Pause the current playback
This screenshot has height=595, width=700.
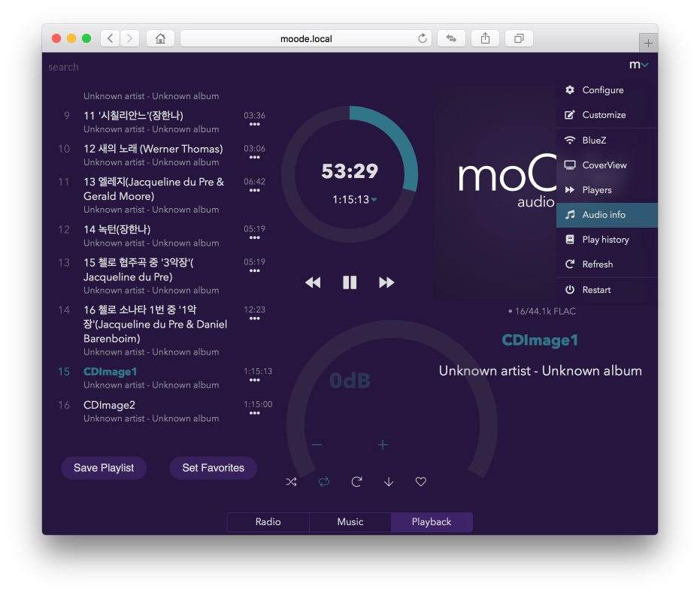pyautogui.click(x=350, y=282)
